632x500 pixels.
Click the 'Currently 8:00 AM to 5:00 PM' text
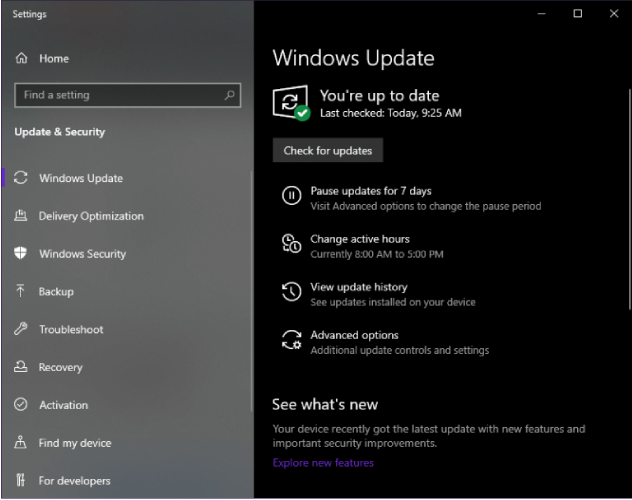377,254
